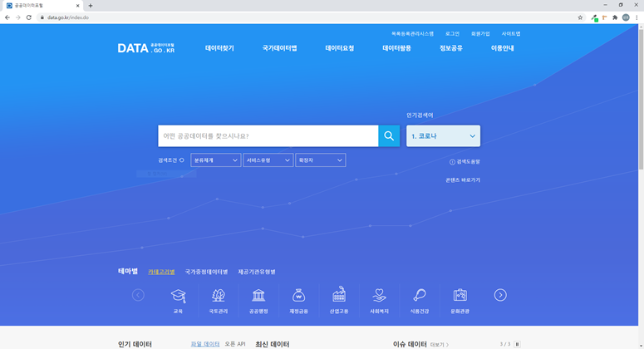Open the 목록등록관리시스템 link

click(x=412, y=34)
